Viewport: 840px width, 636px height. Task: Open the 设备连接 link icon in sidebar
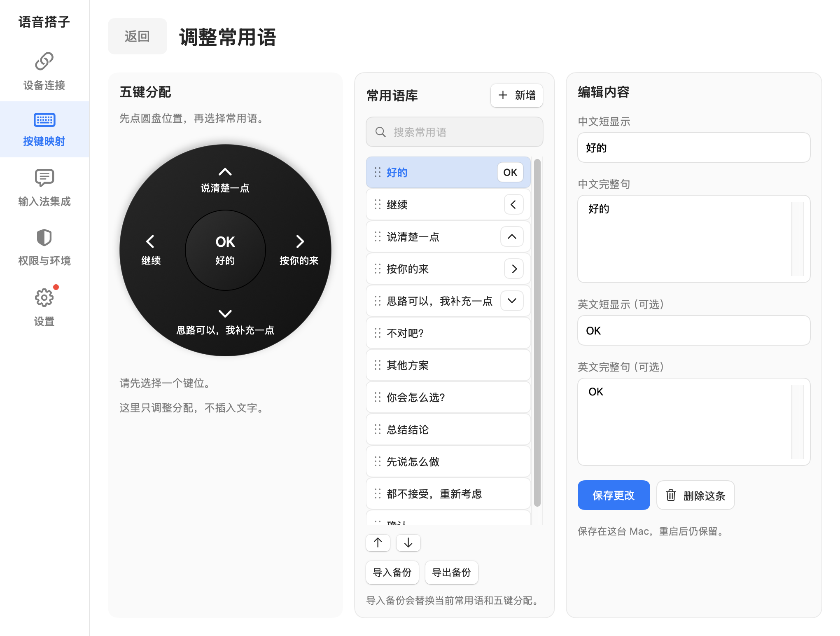pos(44,61)
